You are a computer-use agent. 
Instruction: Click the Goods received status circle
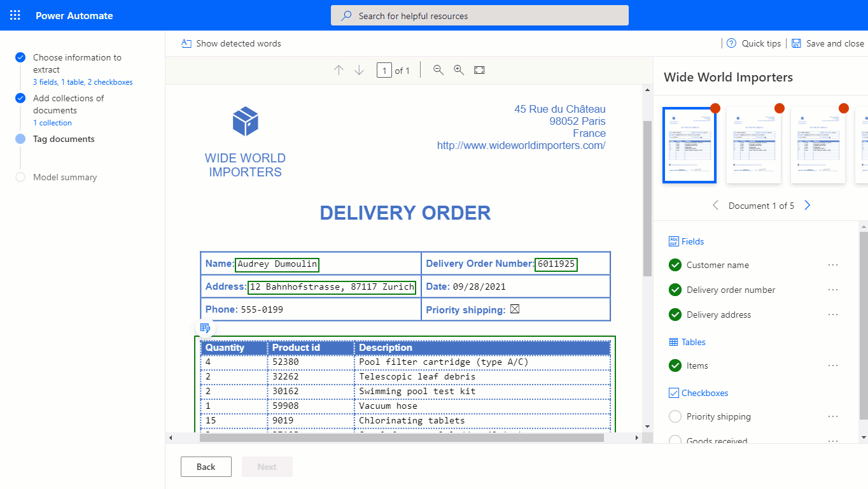[675, 441]
